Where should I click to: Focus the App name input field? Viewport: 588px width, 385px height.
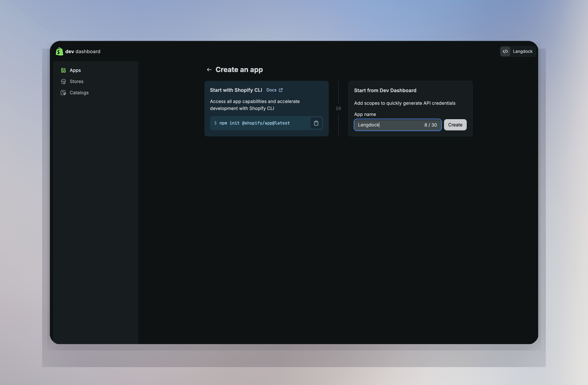[x=398, y=125]
